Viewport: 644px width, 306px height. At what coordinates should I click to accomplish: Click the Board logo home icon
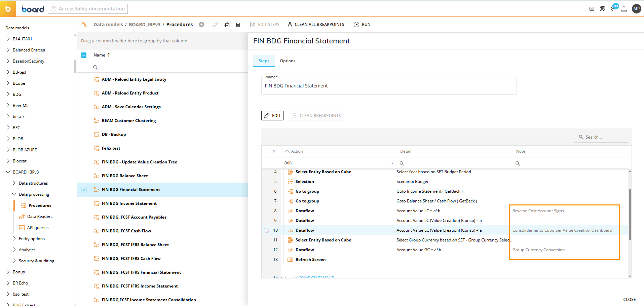pyautogui.click(x=8, y=8)
